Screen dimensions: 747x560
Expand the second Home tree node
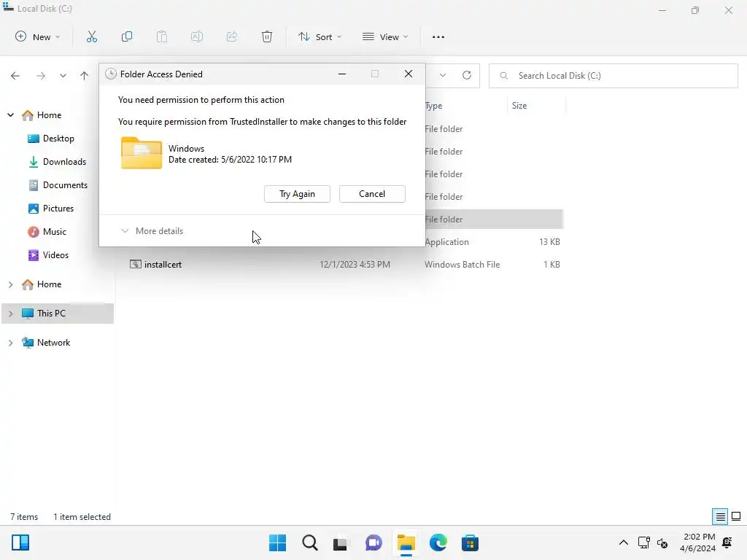(x=10, y=284)
